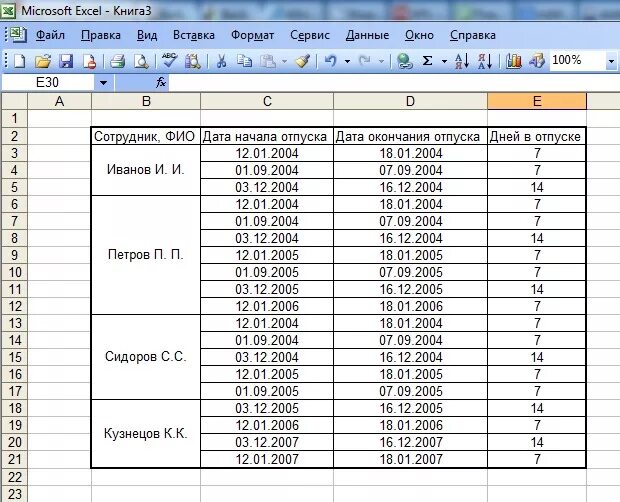Open the Окно menu
Screen dimensions: 620x502
pyautogui.click(x=419, y=35)
